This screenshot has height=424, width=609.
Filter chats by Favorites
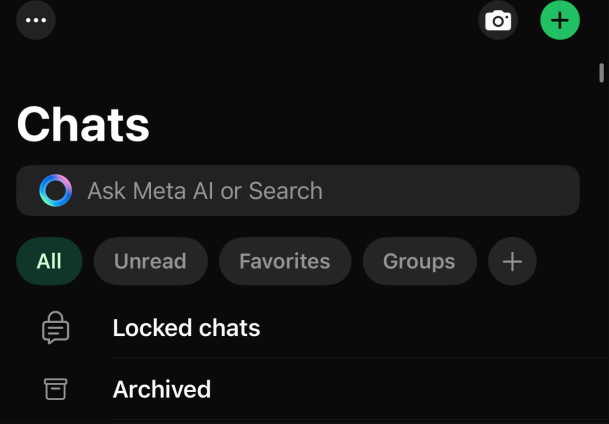[x=285, y=262]
